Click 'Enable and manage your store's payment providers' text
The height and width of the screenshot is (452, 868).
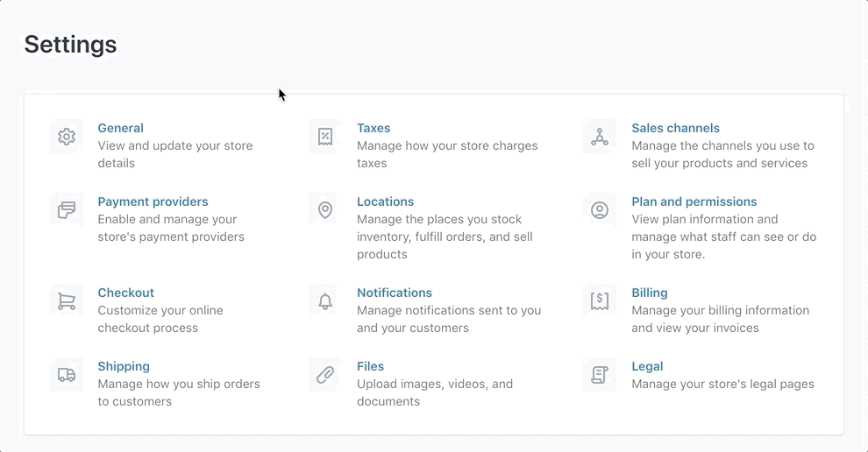coord(171,228)
